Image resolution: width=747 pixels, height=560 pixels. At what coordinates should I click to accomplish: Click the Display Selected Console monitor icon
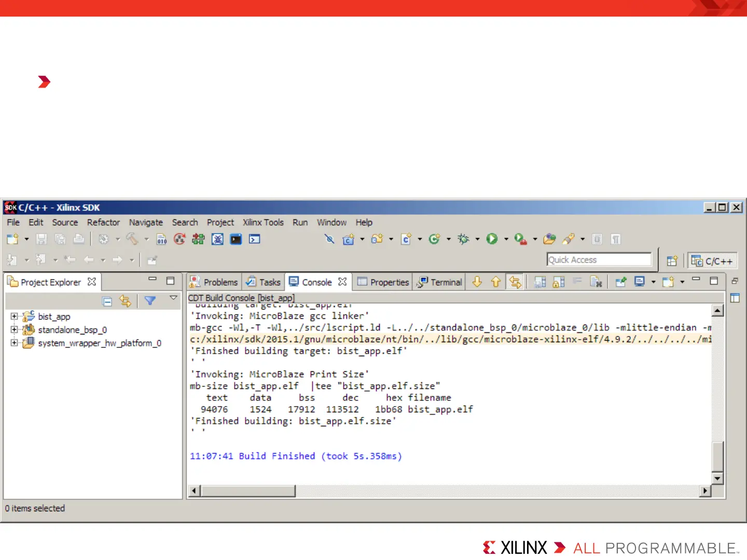click(x=640, y=282)
